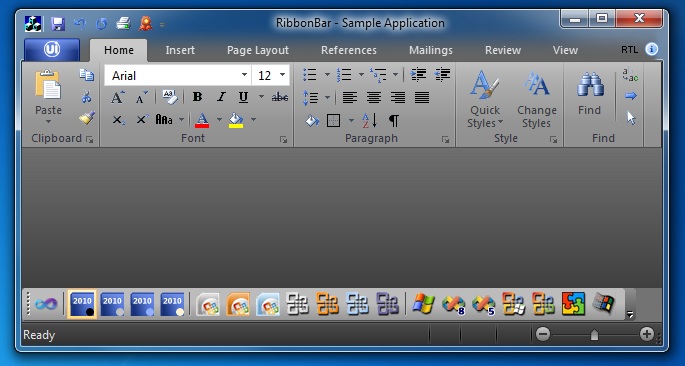Click the Decrease Indent icon
Screen dimensions: 685x366
click(442, 75)
